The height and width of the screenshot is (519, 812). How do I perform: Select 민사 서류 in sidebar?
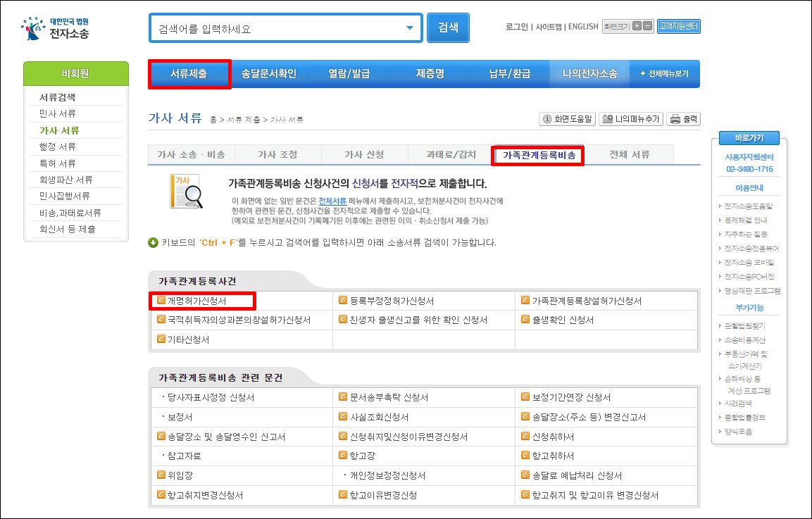58,113
